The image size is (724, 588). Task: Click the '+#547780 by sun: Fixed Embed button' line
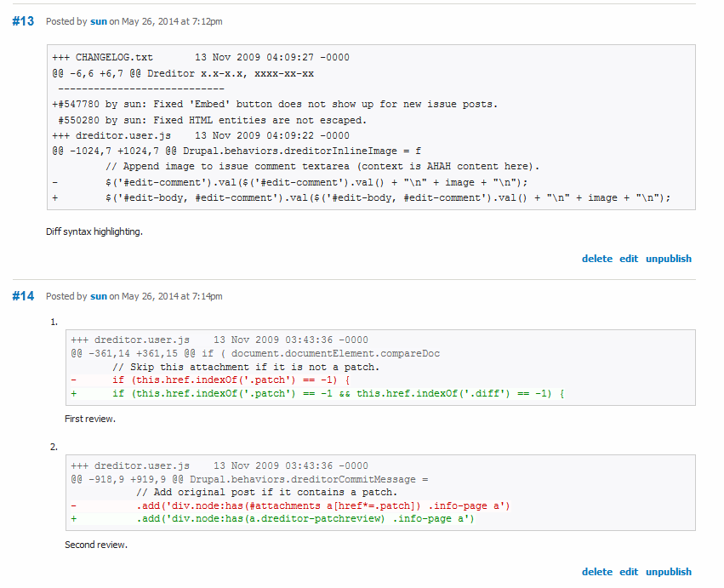275,104
